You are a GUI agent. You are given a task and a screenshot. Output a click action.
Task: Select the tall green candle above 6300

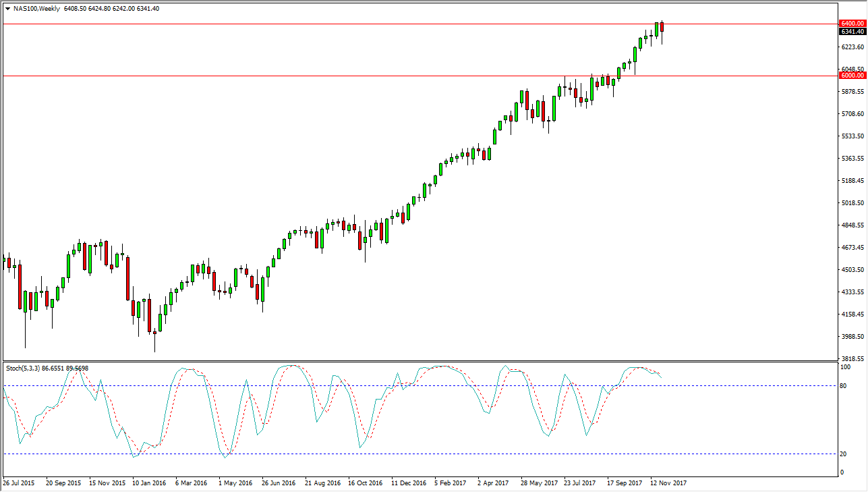click(x=656, y=30)
